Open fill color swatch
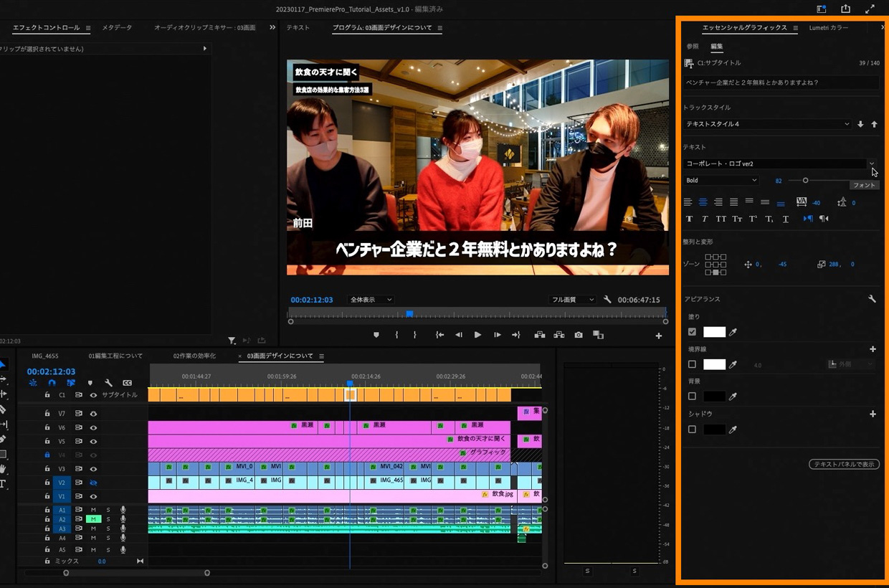 [x=714, y=332]
